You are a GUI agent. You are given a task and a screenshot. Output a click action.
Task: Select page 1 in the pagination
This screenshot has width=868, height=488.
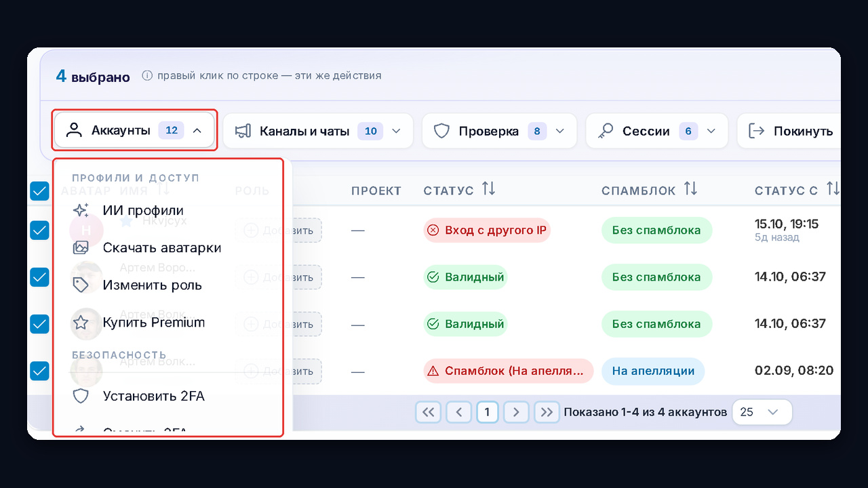pos(487,412)
